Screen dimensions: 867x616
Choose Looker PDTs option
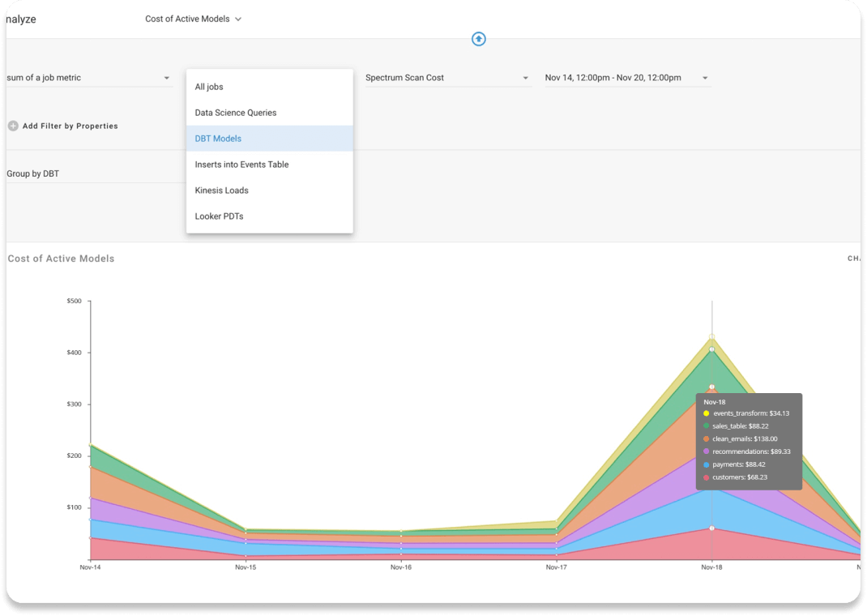tap(219, 216)
